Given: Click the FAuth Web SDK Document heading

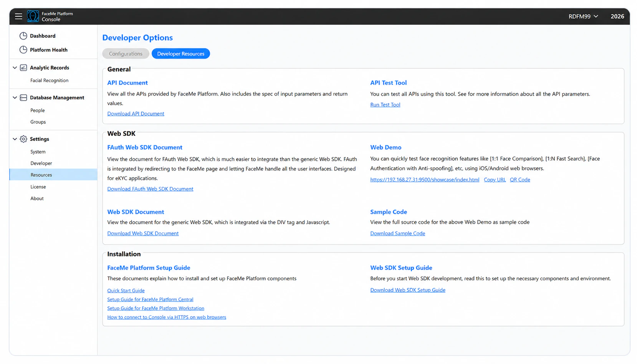Looking at the screenshot, I should coord(145,147).
